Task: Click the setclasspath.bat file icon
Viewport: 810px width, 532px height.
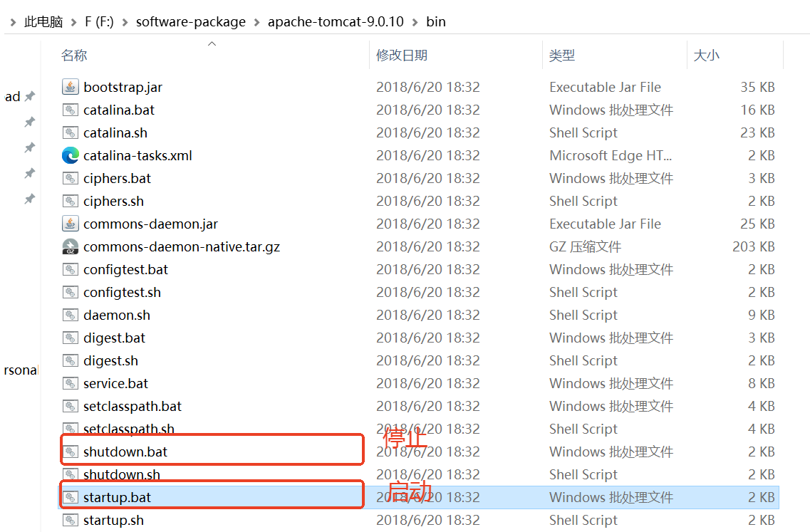Action: click(71, 406)
